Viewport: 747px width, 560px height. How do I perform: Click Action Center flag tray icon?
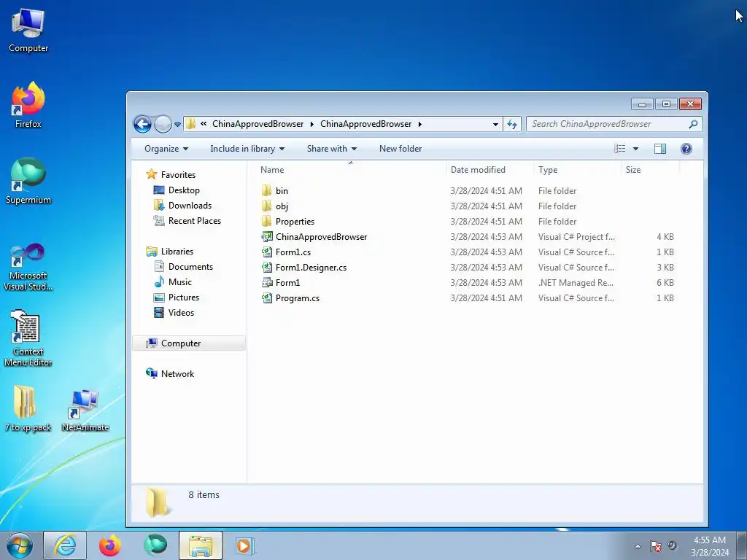pos(656,546)
